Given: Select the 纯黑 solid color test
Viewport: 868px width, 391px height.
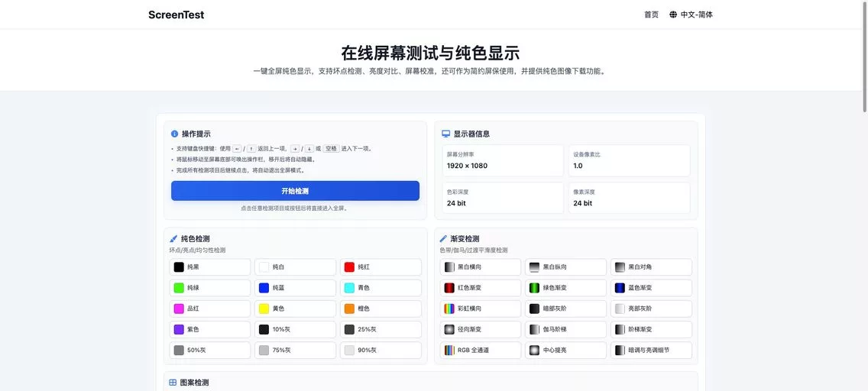Looking at the screenshot, I should point(210,267).
